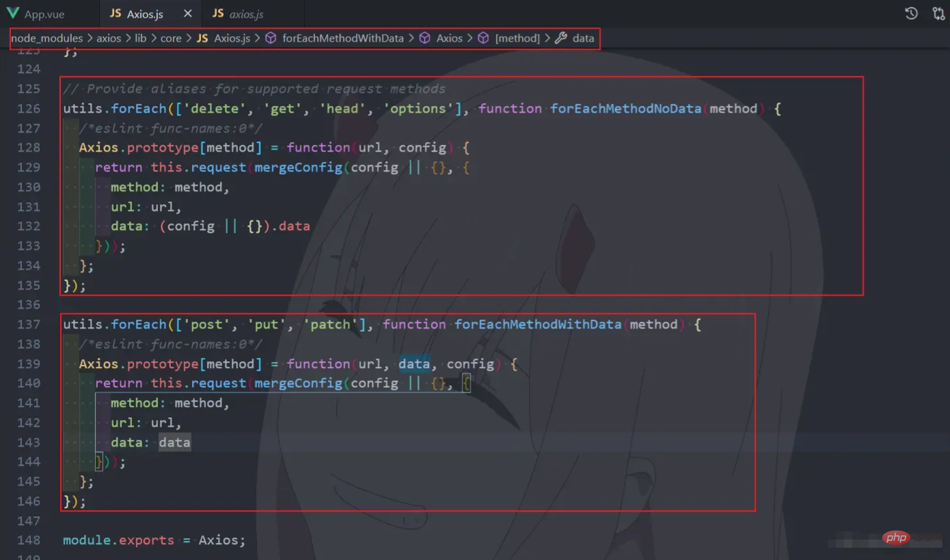Open the node_modules breadcrumb
The width and height of the screenshot is (950, 560).
pyautogui.click(x=46, y=38)
